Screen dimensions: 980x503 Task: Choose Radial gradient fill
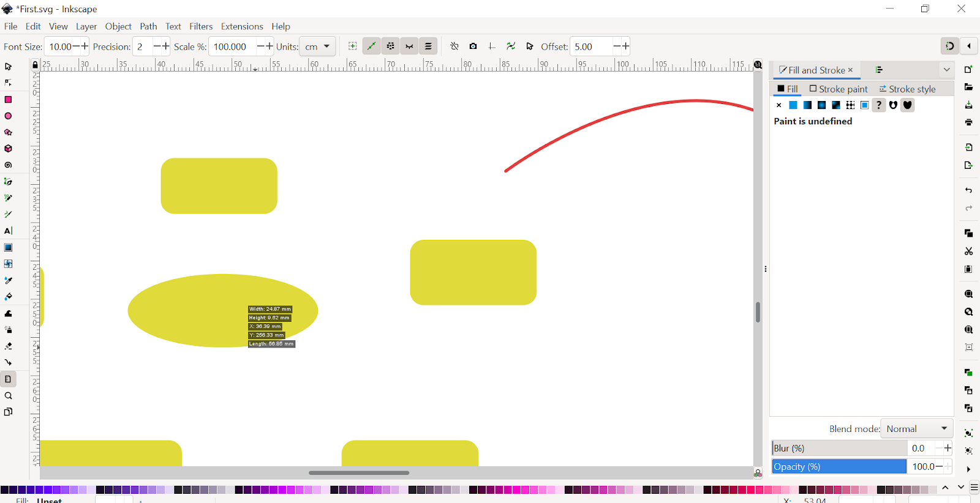[821, 105]
